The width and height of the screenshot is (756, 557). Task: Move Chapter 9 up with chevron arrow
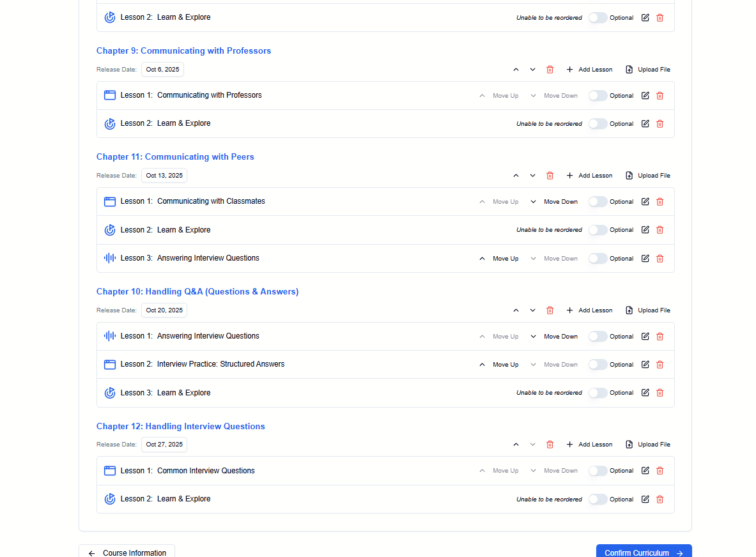point(516,70)
